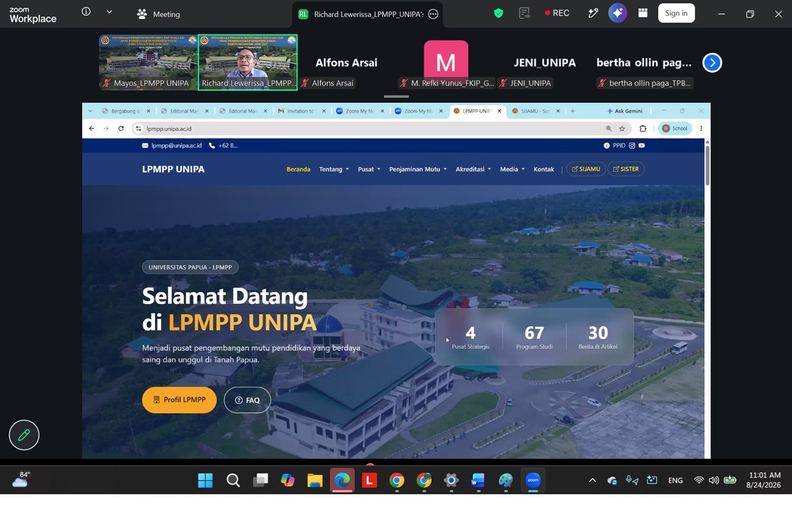Switch to the SIJAMU browser tab
Viewport: 792px width, 532px height.
tap(535, 111)
